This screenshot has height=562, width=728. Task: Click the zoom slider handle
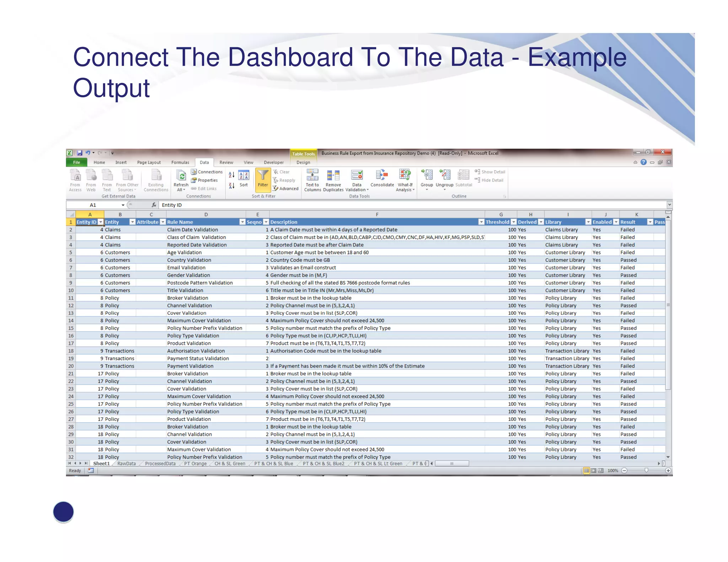pyautogui.click(x=646, y=470)
